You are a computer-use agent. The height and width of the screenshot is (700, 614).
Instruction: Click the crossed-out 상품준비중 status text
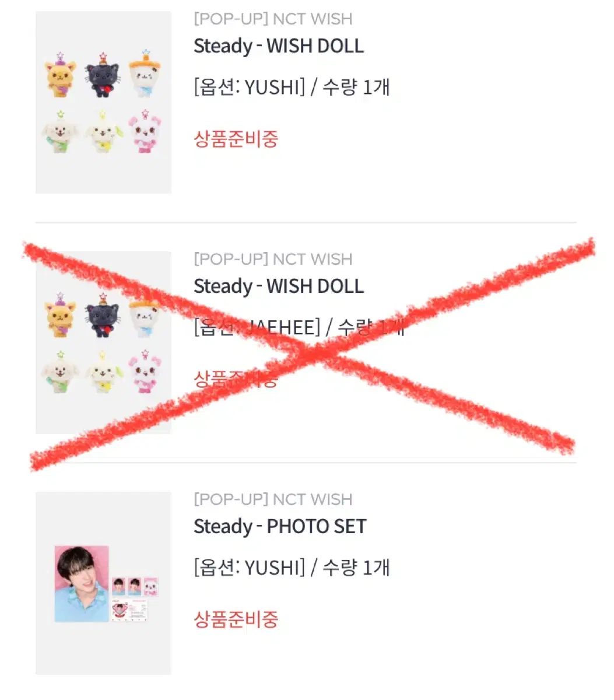(236, 379)
